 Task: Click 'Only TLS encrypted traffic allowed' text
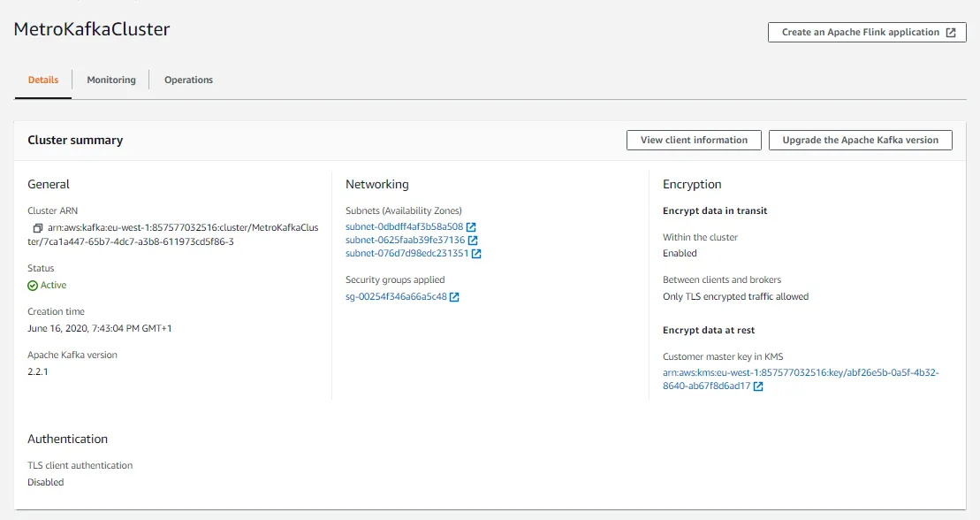(x=735, y=296)
